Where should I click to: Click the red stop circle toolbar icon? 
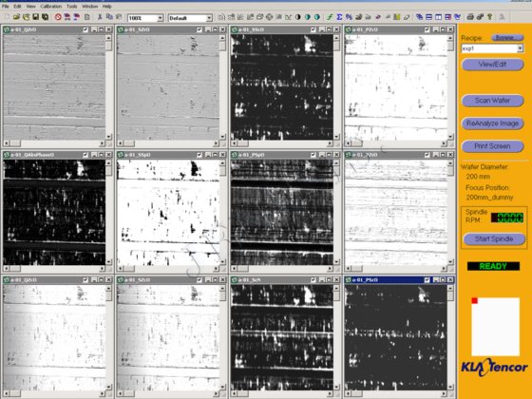click(x=58, y=17)
